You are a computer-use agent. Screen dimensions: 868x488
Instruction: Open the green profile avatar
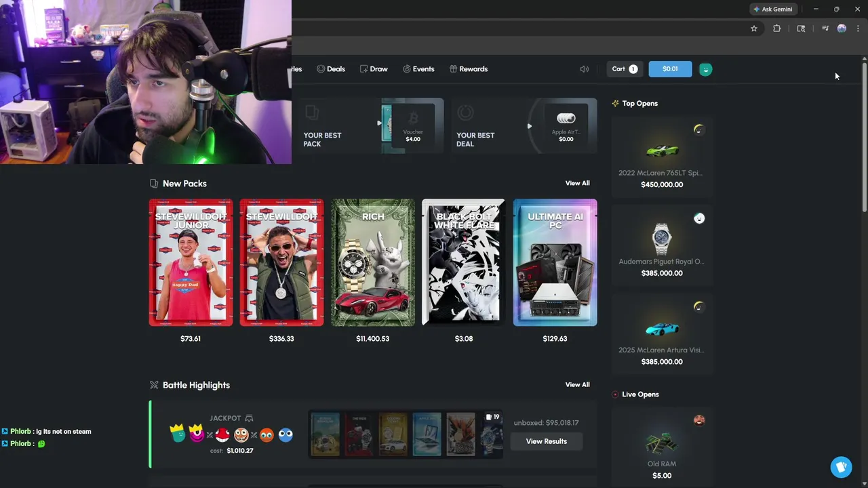click(705, 69)
